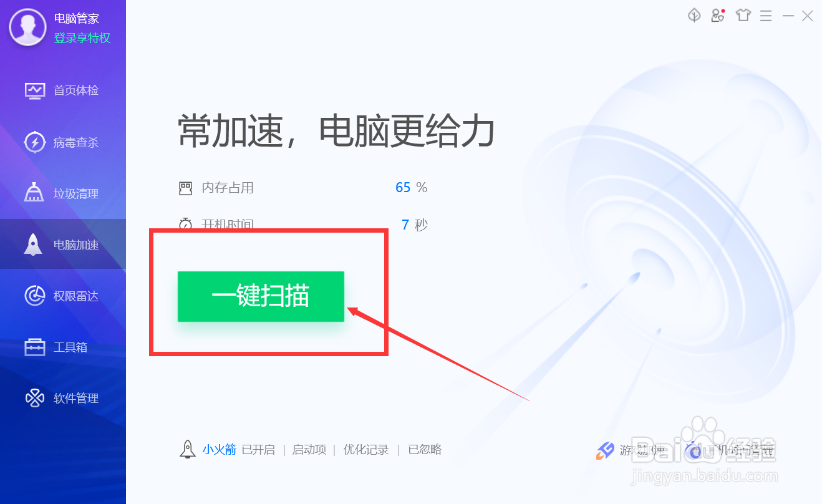Open the T-shirt skin changer icon

743,16
